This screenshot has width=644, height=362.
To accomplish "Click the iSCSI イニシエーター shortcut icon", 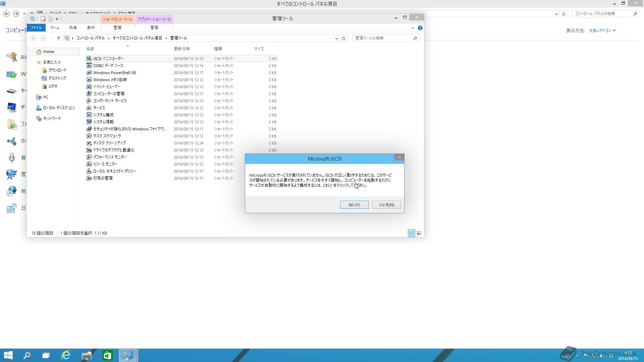I will [x=89, y=58].
